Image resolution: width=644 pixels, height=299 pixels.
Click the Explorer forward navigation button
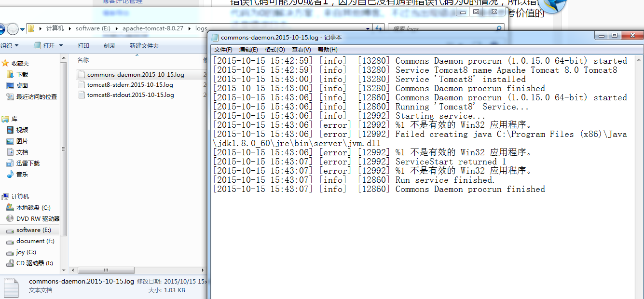click(13, 29)
